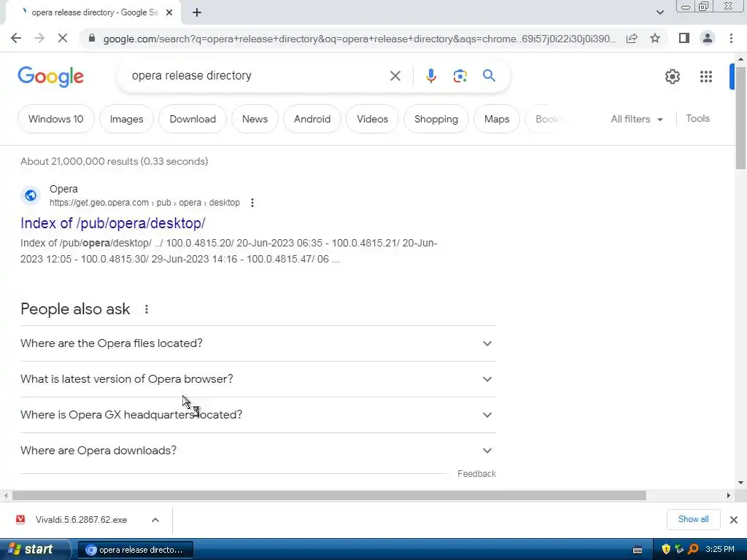747x560 pixels.
Task: Click the security shield tray icon
Action: pyautogui.click(x=666, y=549)
